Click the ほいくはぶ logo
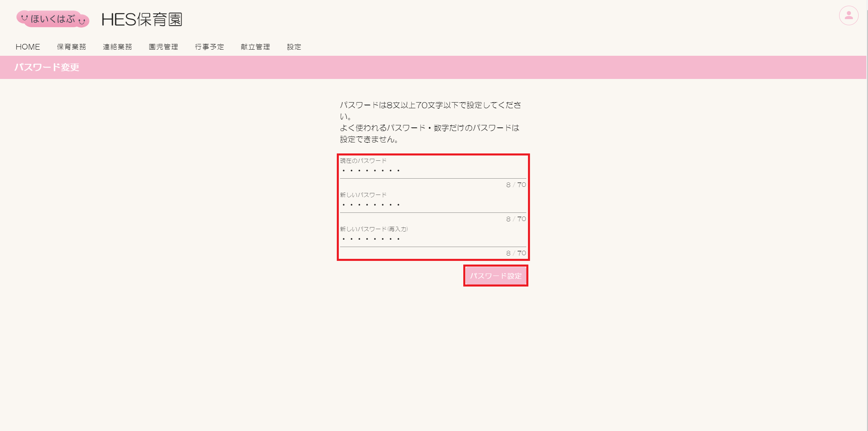The width and height of the screenshot is (868, 431). (53, 19)
